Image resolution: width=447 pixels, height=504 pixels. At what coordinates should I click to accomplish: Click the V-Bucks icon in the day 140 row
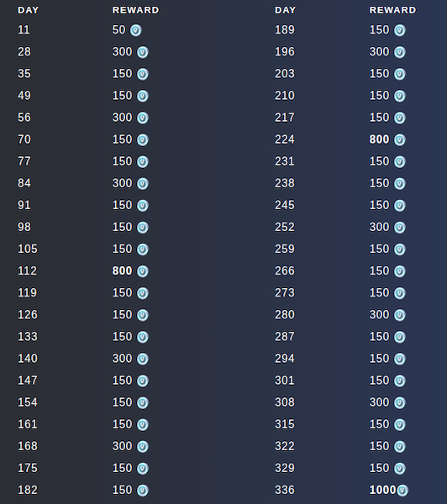[x=143, y=359]
